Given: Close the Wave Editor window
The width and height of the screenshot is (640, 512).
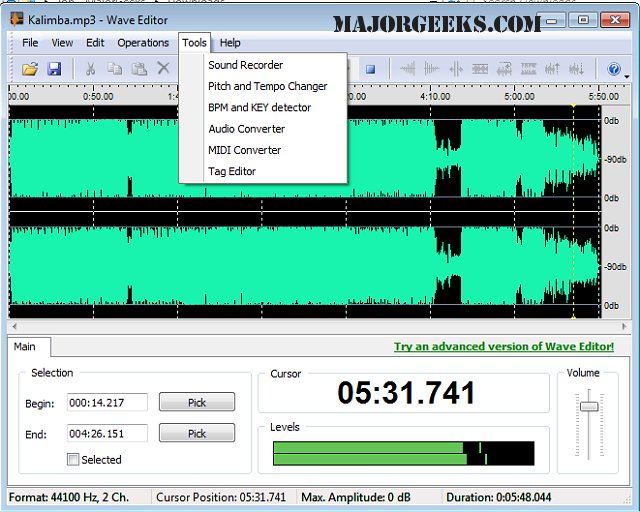Looking at the screenshot, I should [x=615, y=20].
